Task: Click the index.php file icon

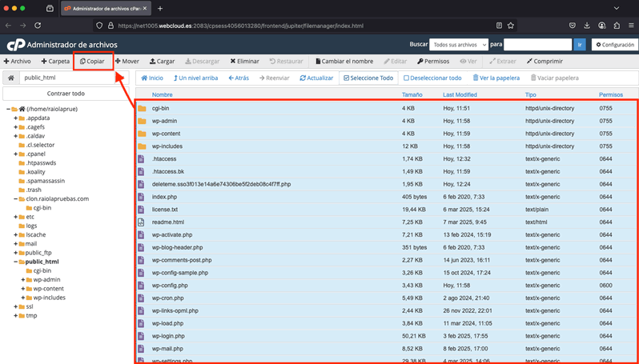Action: (141, 197)
